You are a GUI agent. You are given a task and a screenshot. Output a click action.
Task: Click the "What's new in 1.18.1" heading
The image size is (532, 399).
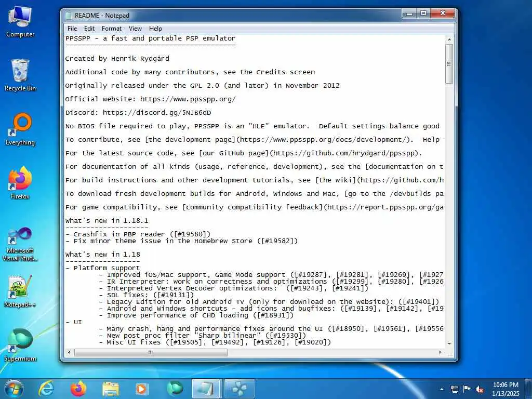(107, 220)
